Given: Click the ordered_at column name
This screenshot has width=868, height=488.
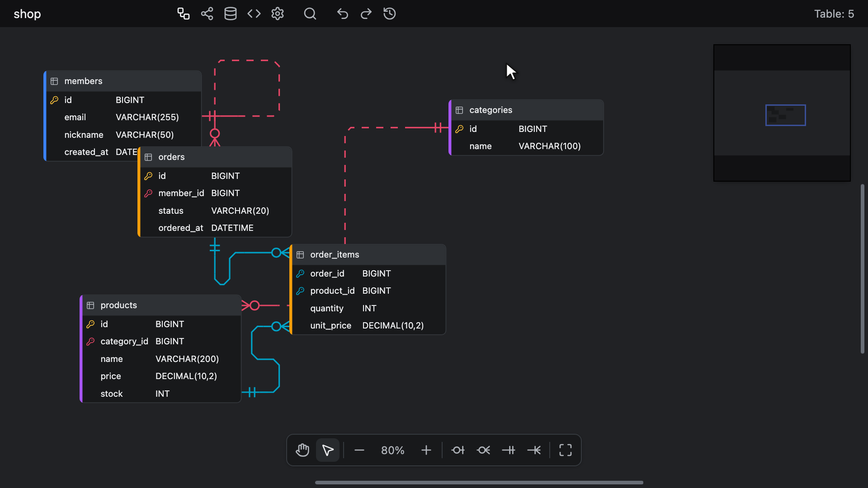Looking at the screenshot, I should pyautogui.click(x=181, y=228).
